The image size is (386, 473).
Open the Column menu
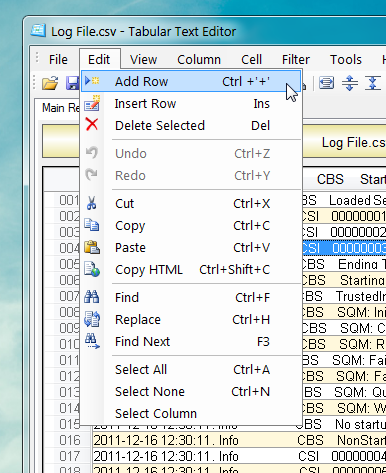199,60
